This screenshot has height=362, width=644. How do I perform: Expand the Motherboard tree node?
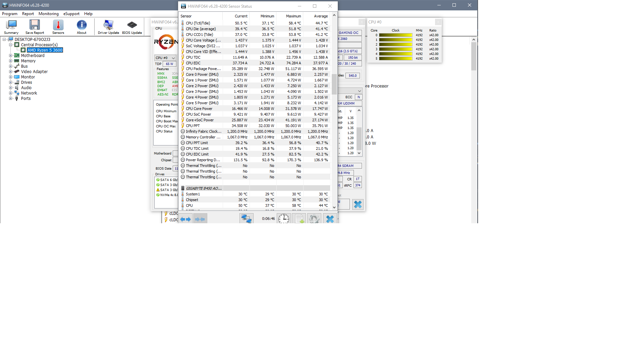click(11, 55)
